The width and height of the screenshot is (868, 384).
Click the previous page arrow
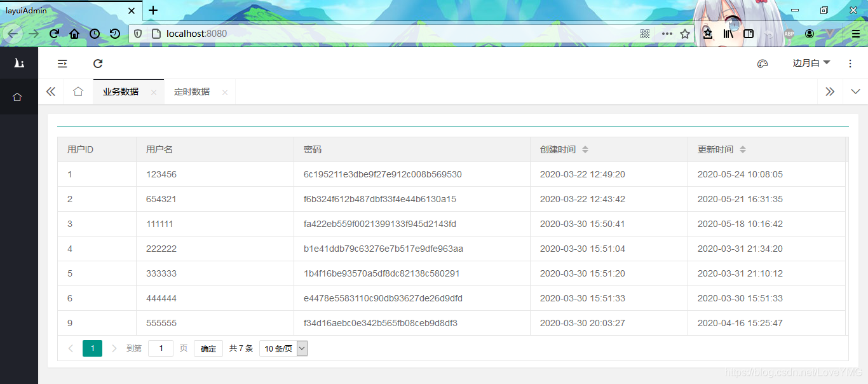[x=71, y=348]
